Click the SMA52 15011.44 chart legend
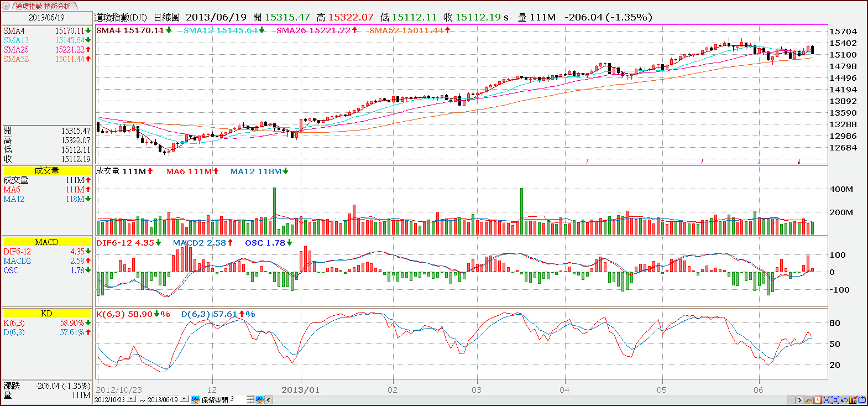Screen dimensions: 868x406 [410, 30]
